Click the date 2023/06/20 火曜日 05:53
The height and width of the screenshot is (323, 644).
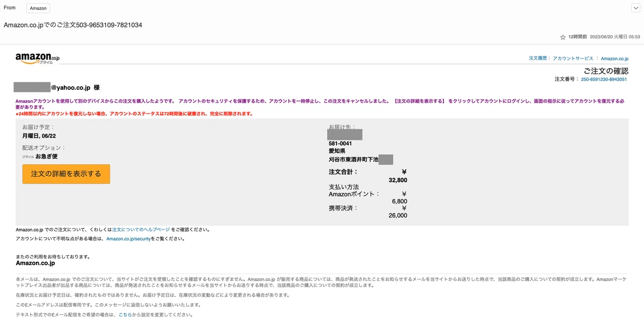pyautogui.click(x=614, y=37)
